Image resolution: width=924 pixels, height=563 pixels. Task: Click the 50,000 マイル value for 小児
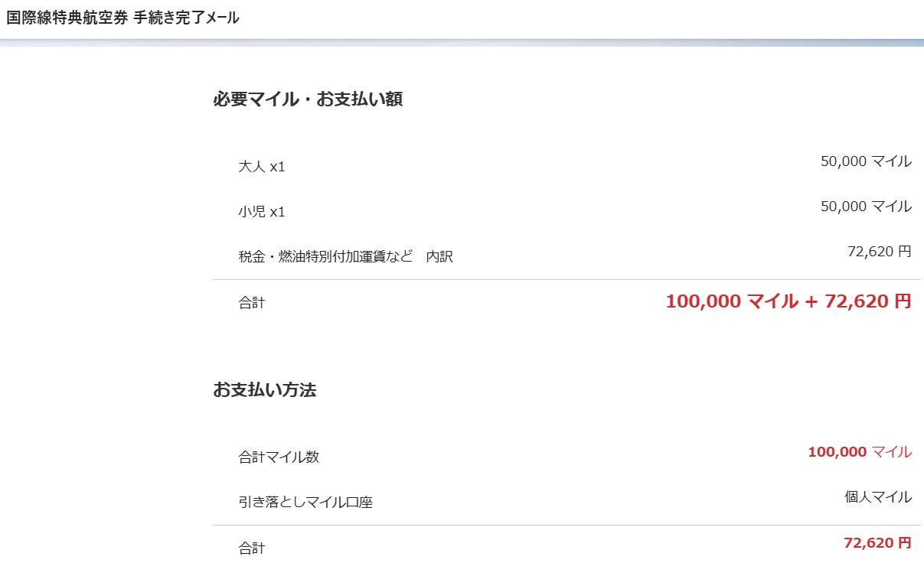[x=865, y=207]
